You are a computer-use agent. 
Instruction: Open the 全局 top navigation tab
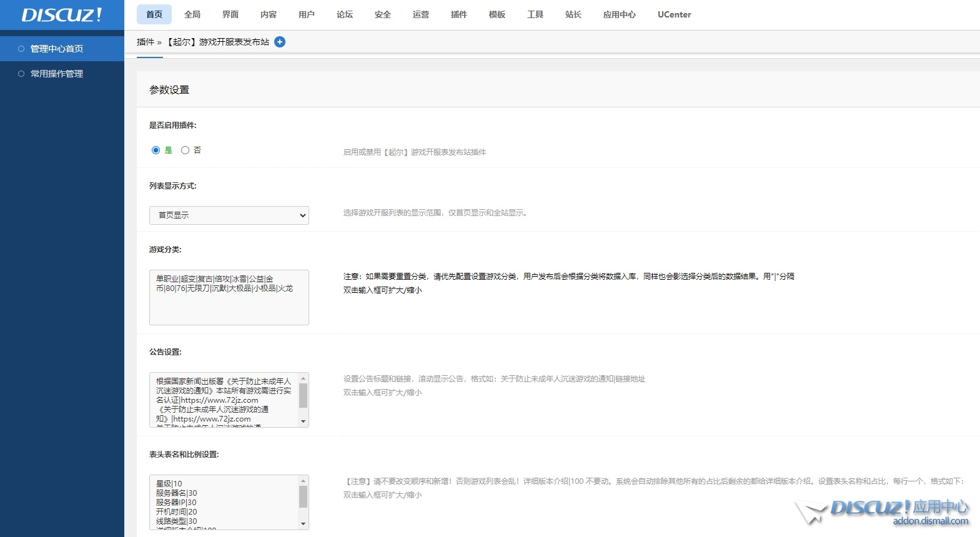coord(192,14)
